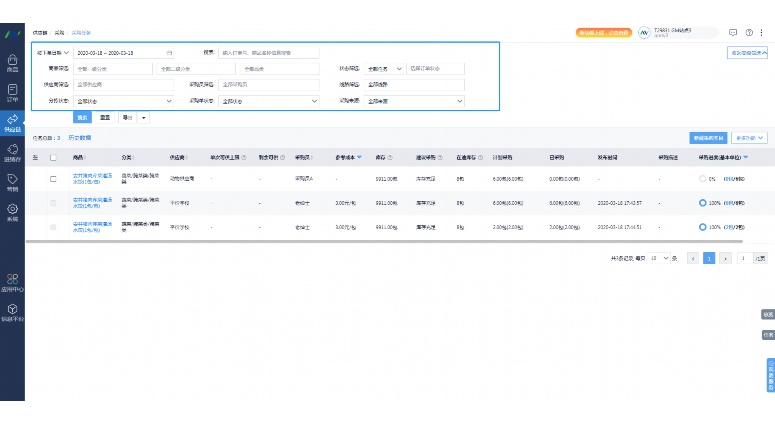Click the purchaser filter input field
This screenshot has height=424, width=775.
[x=269, y=85]
